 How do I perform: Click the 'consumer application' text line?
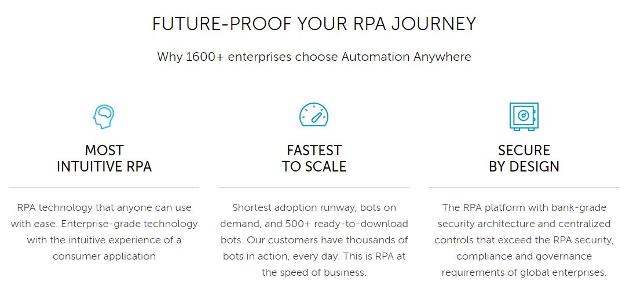104,257
